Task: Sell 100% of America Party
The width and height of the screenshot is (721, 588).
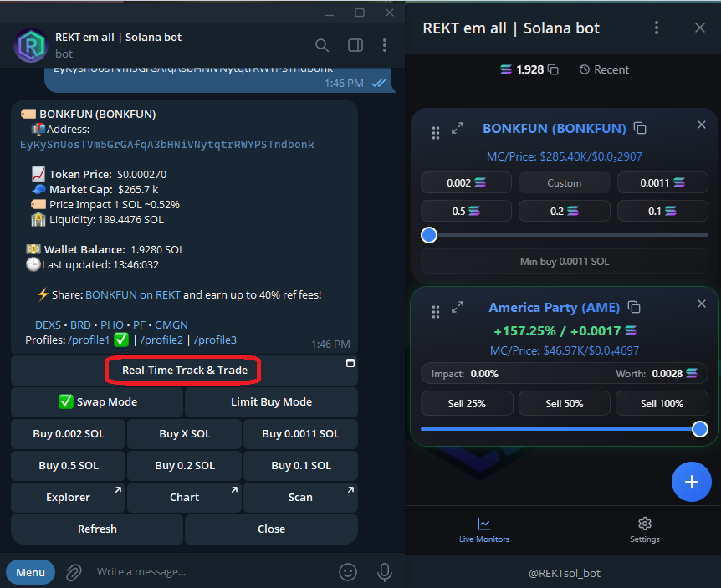Action: pyautogui.click(x=662, y=403)
